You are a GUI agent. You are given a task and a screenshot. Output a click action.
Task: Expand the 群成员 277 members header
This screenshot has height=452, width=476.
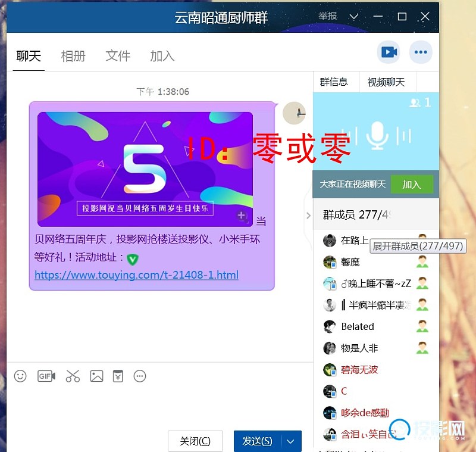pos(376,215)
